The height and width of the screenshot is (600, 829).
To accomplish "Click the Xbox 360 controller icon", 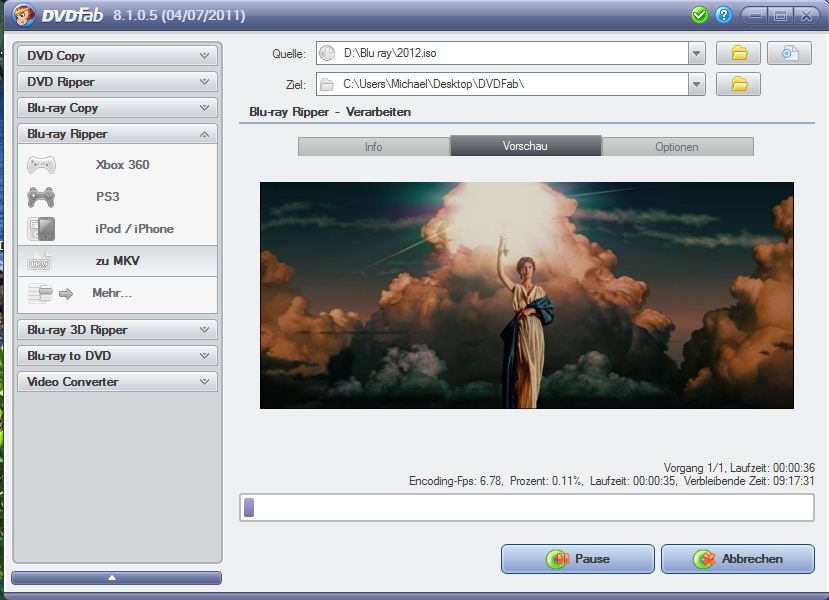I will pyautogui.click(x=41, y=165).
